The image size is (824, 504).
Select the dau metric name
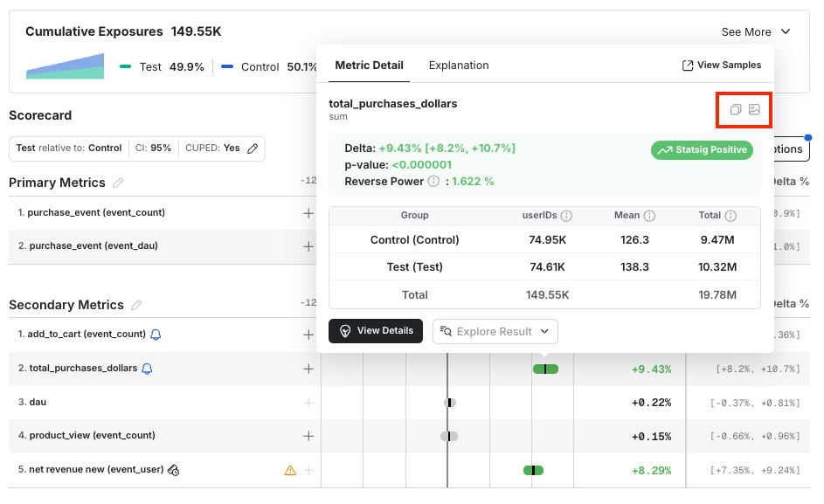pos(38,402)
